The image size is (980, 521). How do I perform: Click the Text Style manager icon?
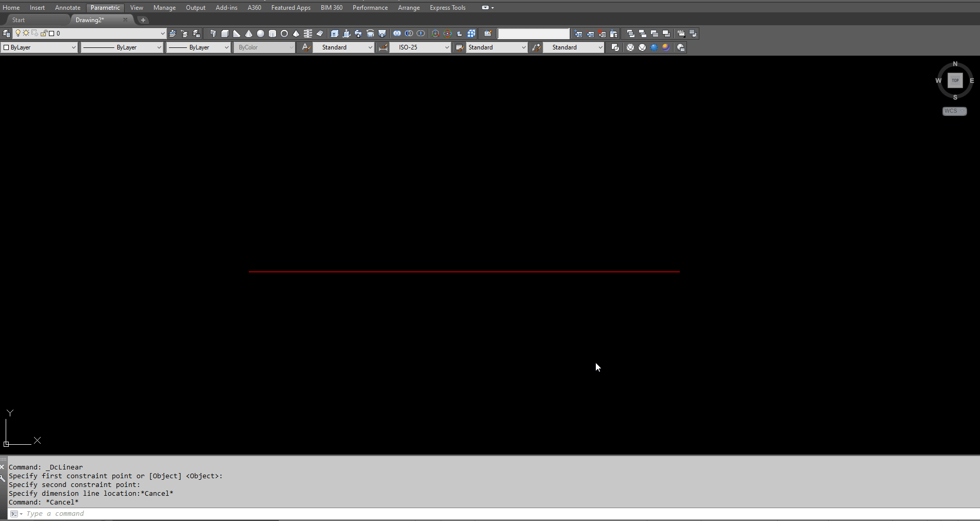point(306,47)
